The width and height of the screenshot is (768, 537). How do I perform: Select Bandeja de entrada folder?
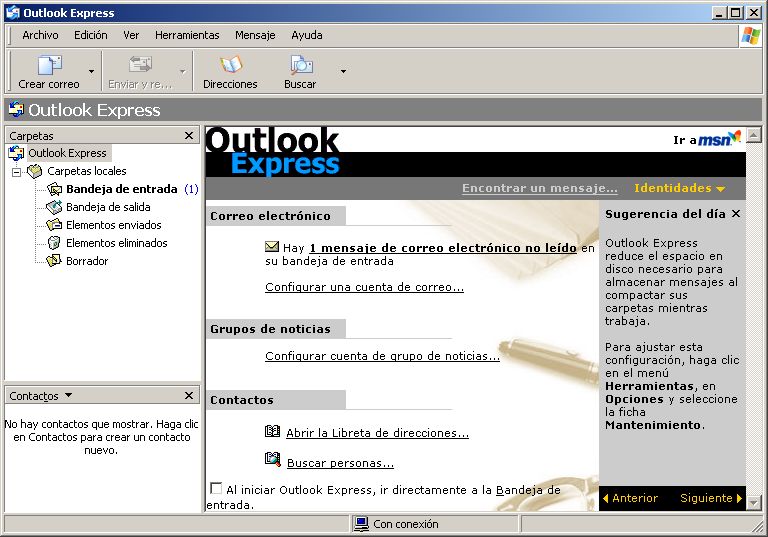(x=121, y=189)
